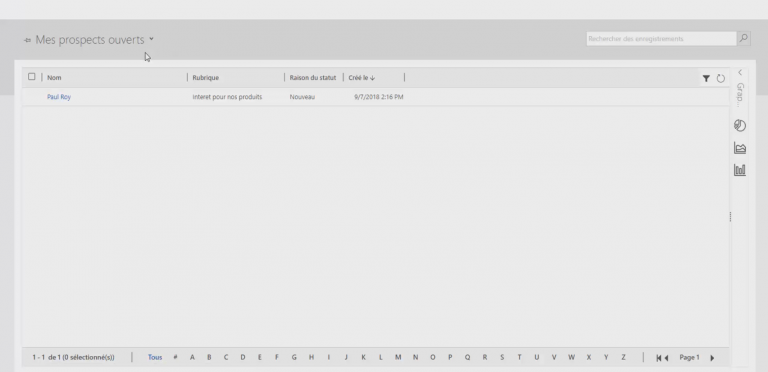Filter records starting with N
Screen dimensions: 768x372
coord(415,357)
